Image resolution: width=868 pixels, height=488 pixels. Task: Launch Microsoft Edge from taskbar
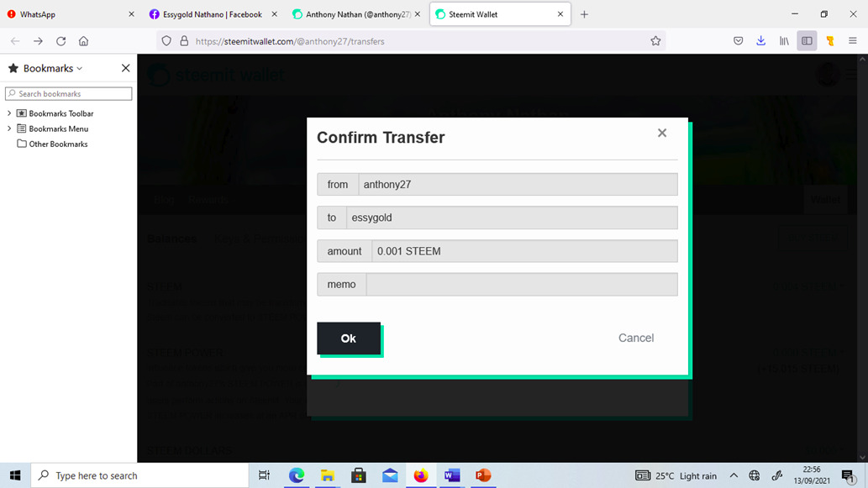[297, 475]
